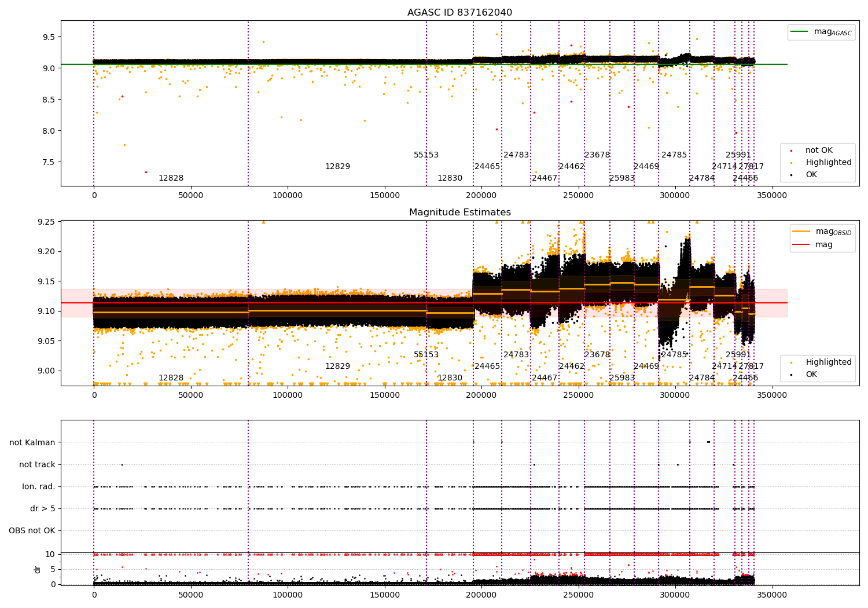The width and height of the screenshot is (868, 608).
Task: Click the 9.00 tick on Magnitude Estimates plot
Action: coord(46,371)
